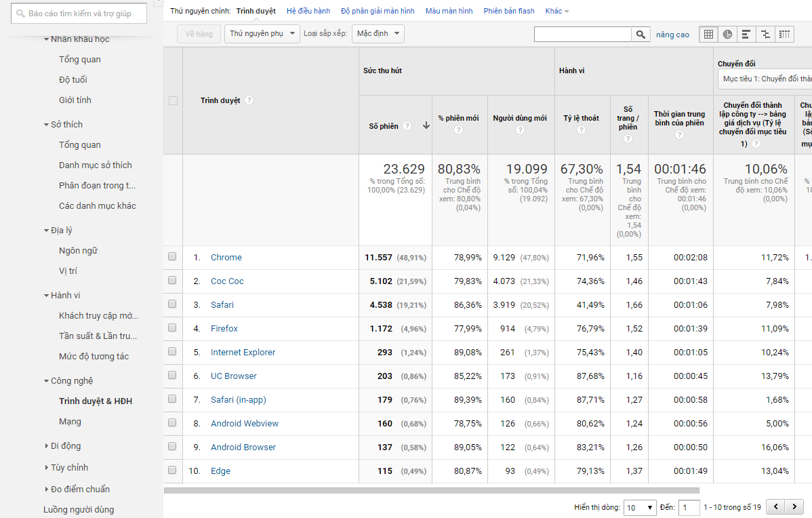Tick the checkbox for Chrome row
812x518 pixels.
(172, 257)
